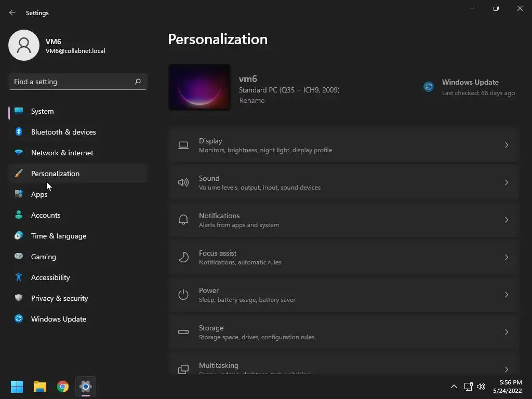This screenshot has height=399, width=532.
Task: Expand the Sound settings chevron
Action: click(x=506, y=182)
